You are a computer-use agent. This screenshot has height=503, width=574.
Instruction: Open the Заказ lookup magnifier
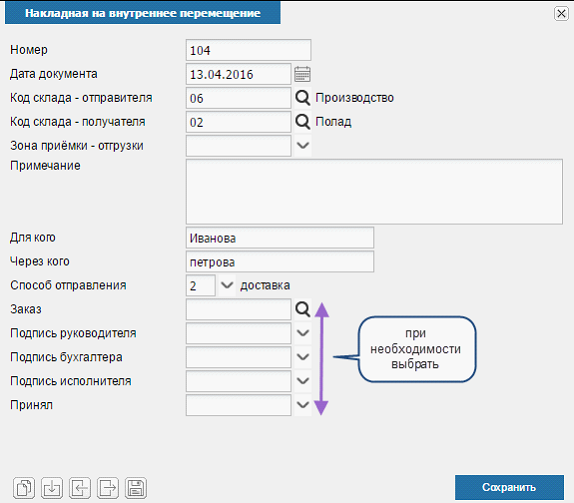click(x=303, y=309)
